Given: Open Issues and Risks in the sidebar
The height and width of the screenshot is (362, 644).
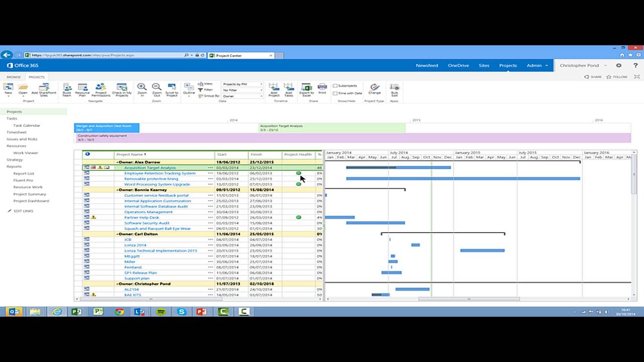Looking at the screenshot, I should point(22,139).
